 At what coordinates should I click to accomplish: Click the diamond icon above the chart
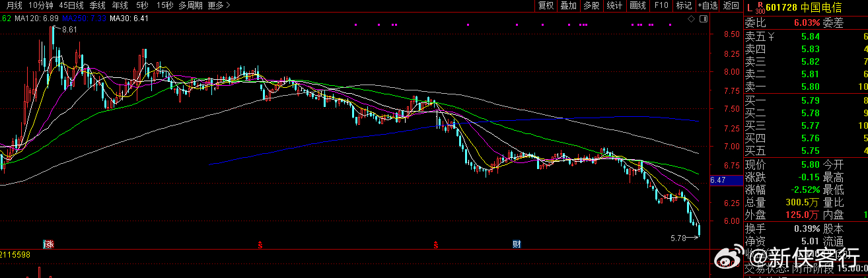point(691,19)
